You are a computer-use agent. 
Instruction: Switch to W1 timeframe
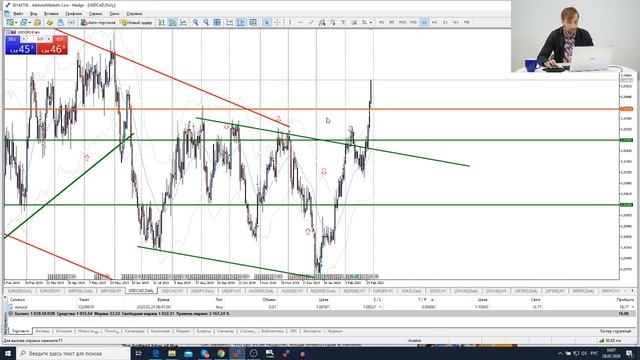456,22
